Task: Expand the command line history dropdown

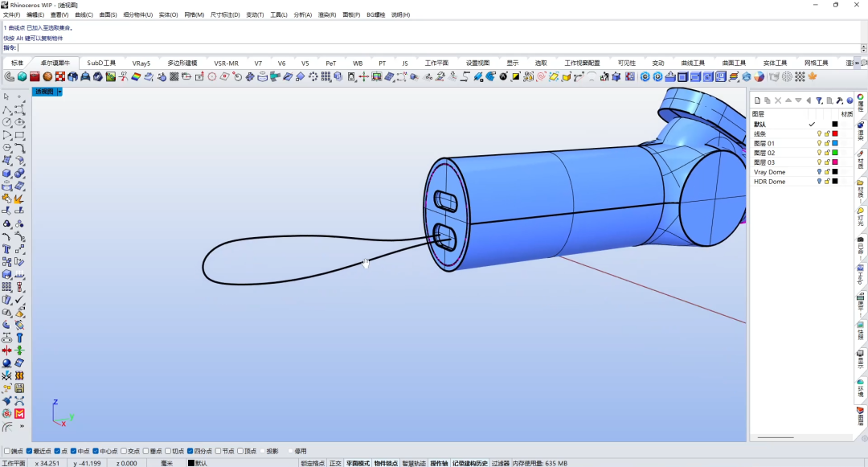Action: click(x=863, y=48)
